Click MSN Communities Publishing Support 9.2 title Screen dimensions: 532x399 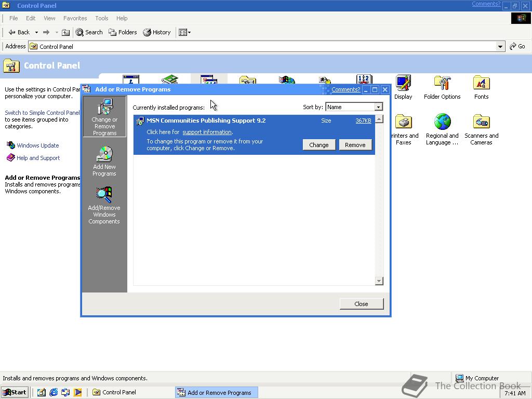[206, 121]
